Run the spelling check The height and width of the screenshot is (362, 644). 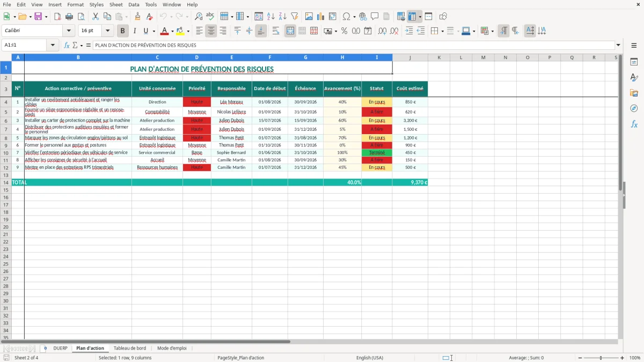point(210,17)
